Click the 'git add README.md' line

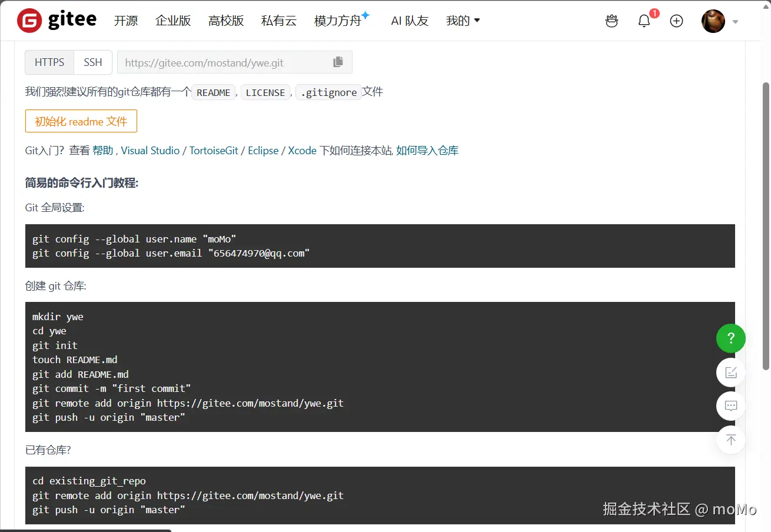point(81,374)
